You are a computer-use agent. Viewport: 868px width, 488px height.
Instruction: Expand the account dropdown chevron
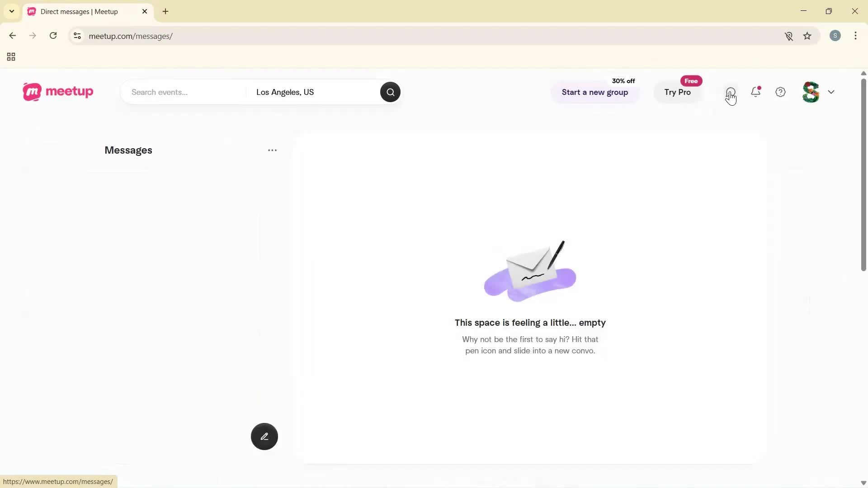pos(831,92)
